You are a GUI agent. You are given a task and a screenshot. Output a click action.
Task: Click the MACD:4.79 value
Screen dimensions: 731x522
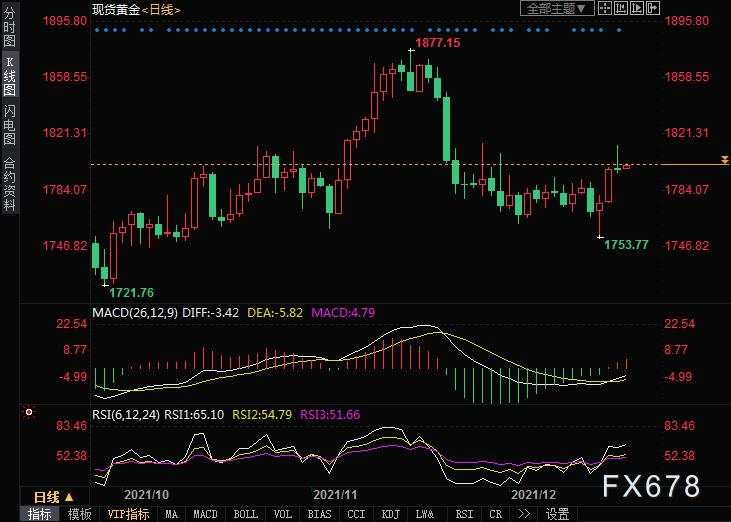(x=343, y=312)
